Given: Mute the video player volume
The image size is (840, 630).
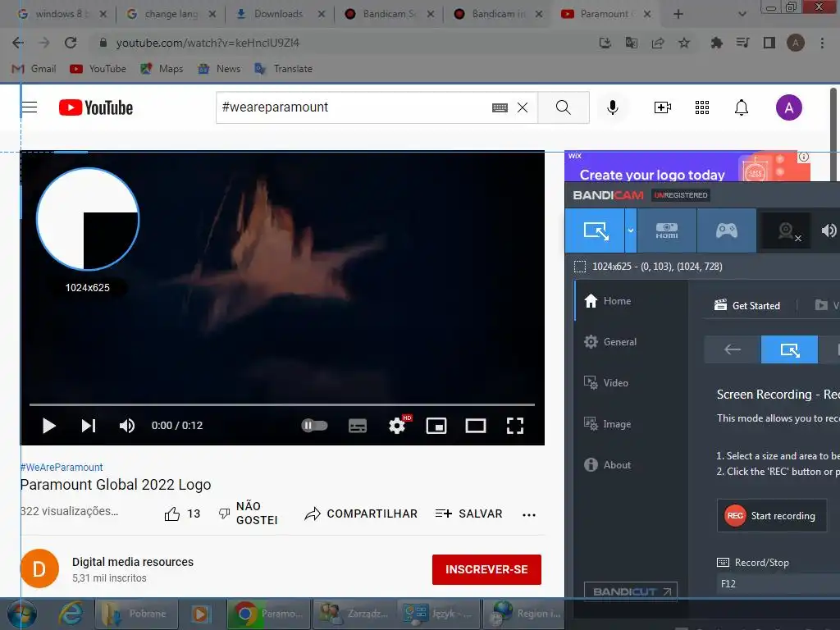Looking at the screenshot, I should click(126, 426).
